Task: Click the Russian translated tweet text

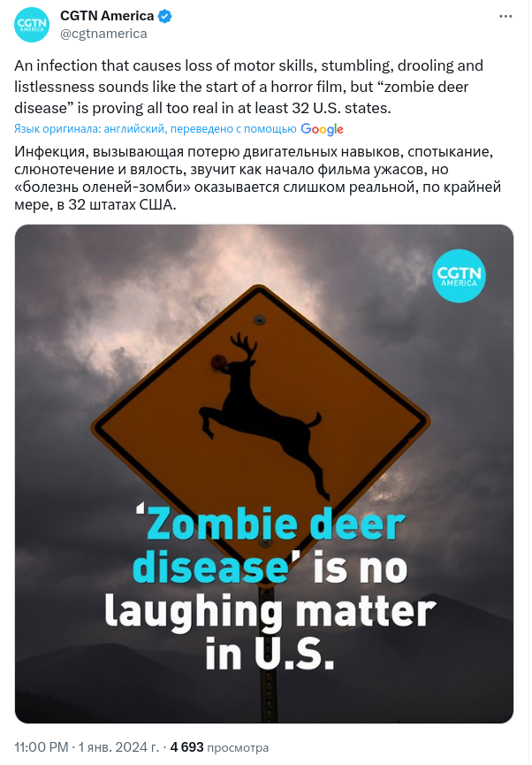Action: coord(257,178)
